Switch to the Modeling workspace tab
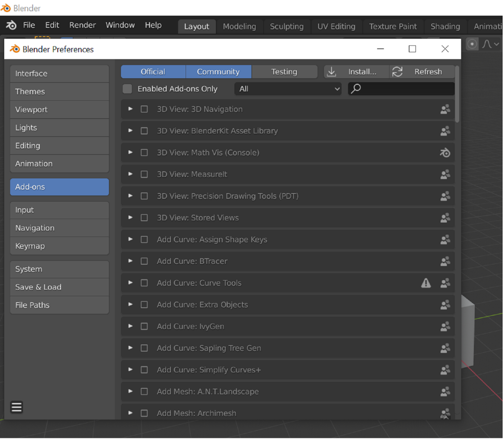Viewport: 504px width, 440px height. click(239, 27)
